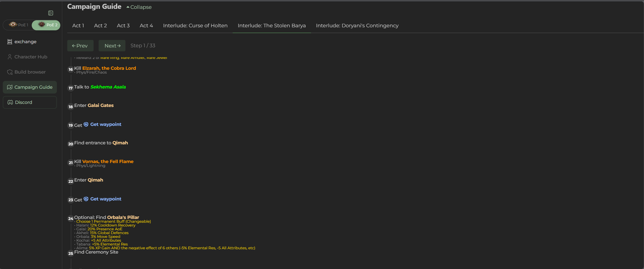
Task: Collapse the sidebar with panel icon
Action: (x=51, y=13)
